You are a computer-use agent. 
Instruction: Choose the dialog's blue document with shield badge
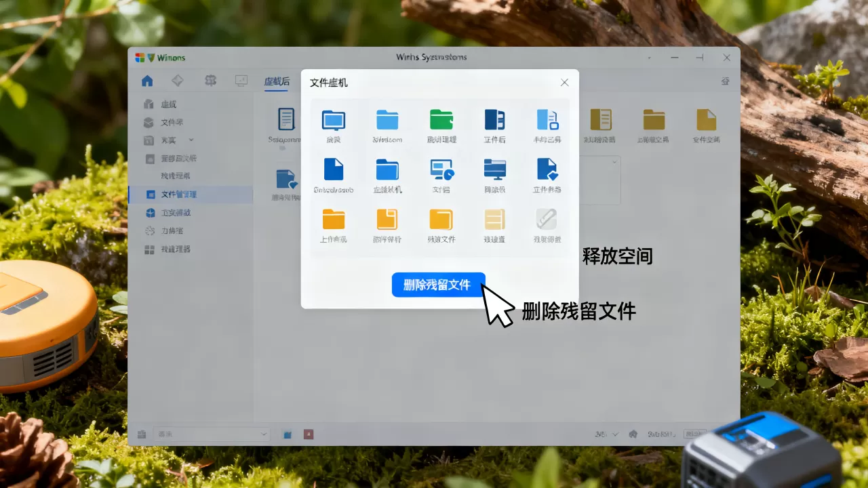547,169
